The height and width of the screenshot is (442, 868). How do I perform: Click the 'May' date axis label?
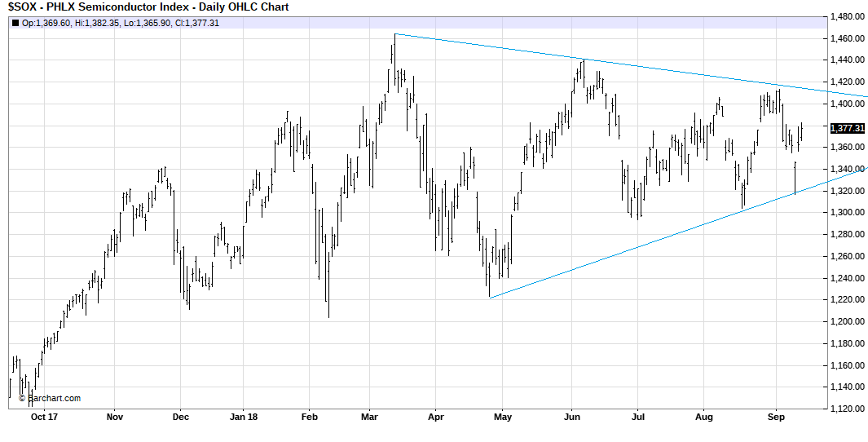pyautogui.click(x=503, y=417)
